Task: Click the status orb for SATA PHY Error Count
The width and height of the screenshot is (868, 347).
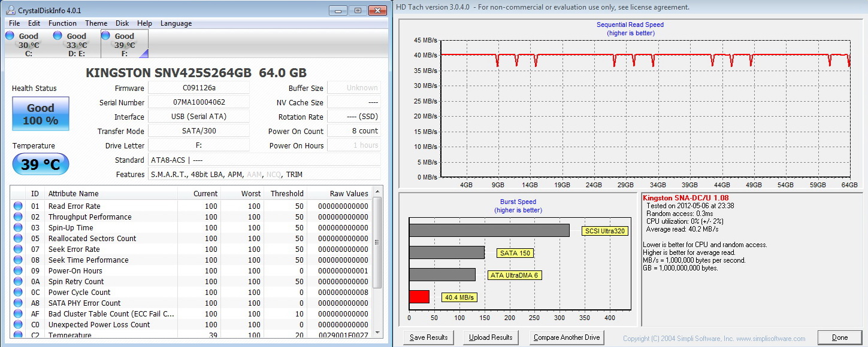Action: [18, 303]
